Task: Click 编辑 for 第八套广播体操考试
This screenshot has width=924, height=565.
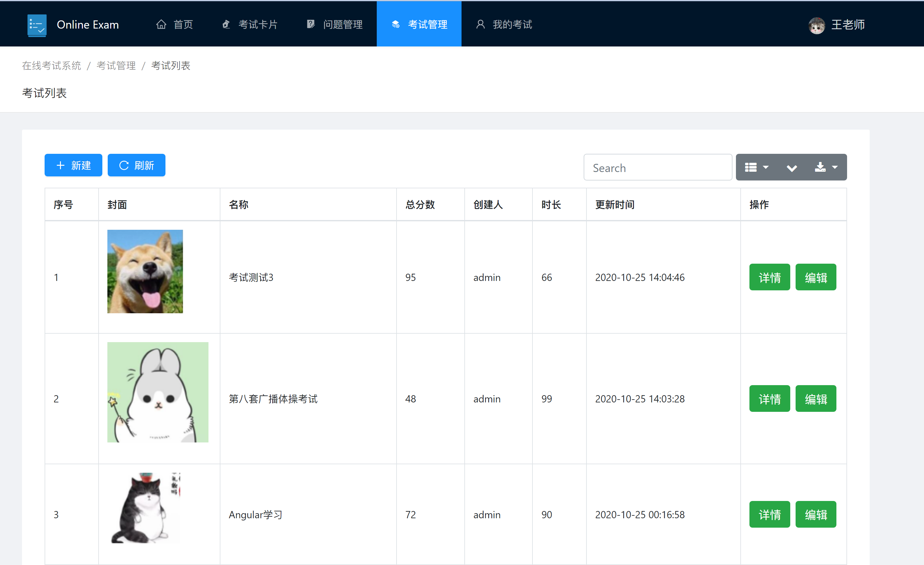Action: [x=816, y=399]
